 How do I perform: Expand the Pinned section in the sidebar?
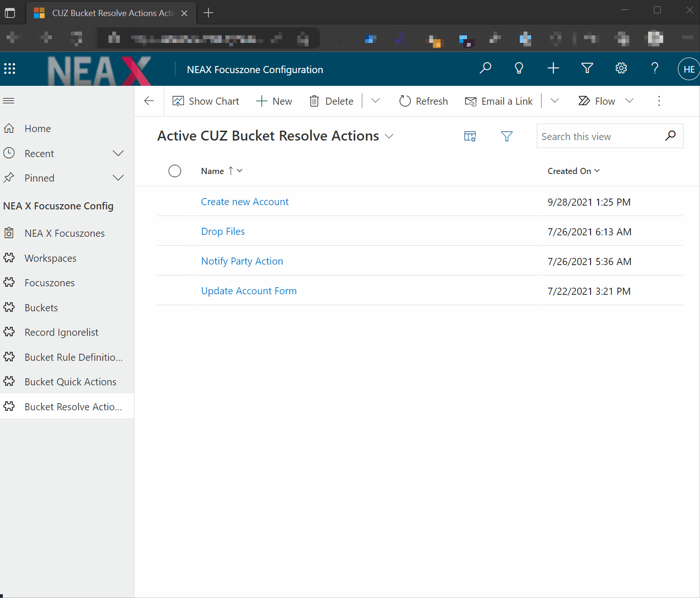118,178
